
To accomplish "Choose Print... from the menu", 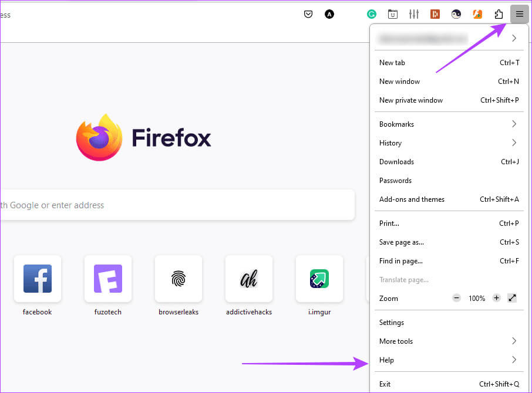I will 449,223.
